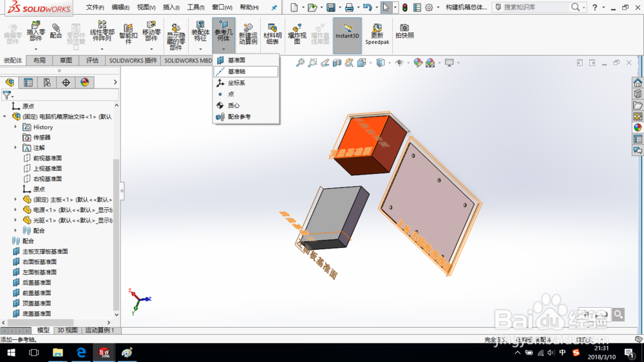Open the 文件(F) menu
Image resolution: width=644 pixels, height=362 pixels.
click(95, 7)
